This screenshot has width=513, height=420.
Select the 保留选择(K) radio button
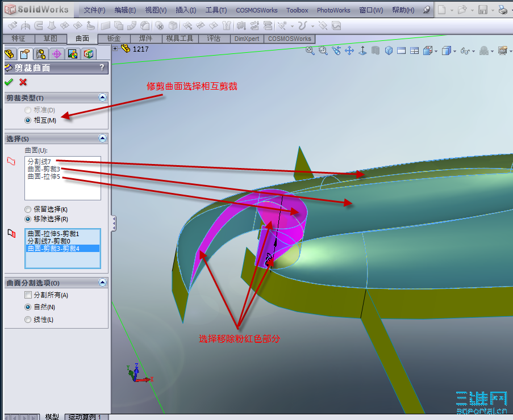tap(28, 209)
